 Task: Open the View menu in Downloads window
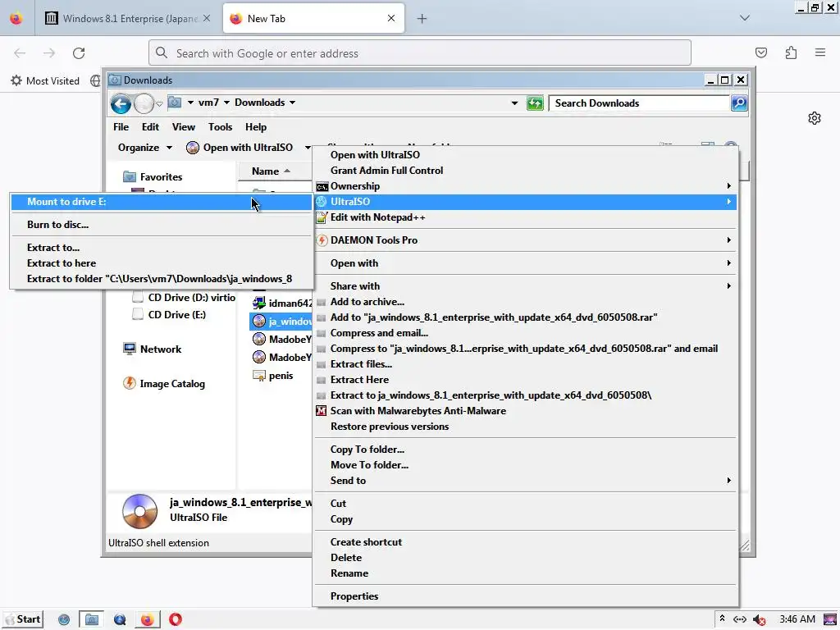point(183,127)
